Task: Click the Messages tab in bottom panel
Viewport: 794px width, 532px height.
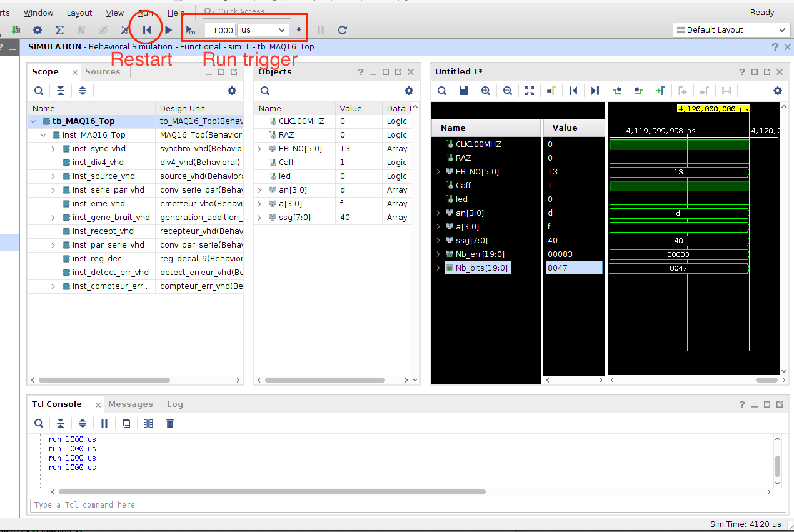Action: click(x=130, y=404)
